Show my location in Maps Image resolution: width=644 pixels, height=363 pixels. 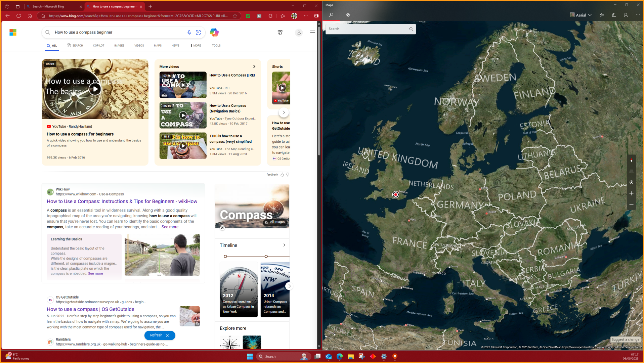click(x=631, y=182)
